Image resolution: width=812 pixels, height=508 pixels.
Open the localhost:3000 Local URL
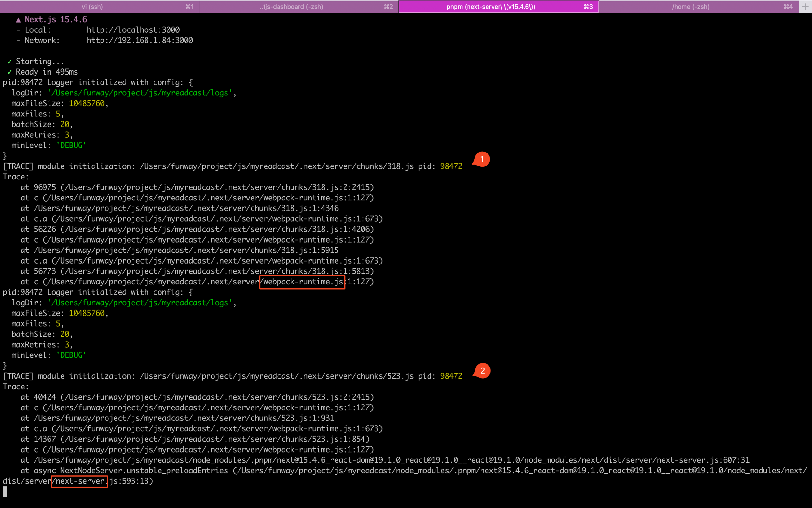tap(133, 30)
